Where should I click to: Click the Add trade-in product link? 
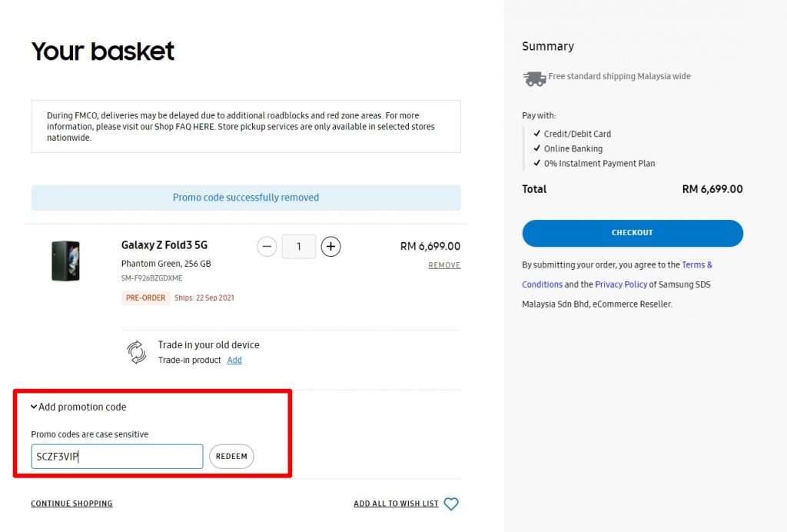tap(234, 361)
